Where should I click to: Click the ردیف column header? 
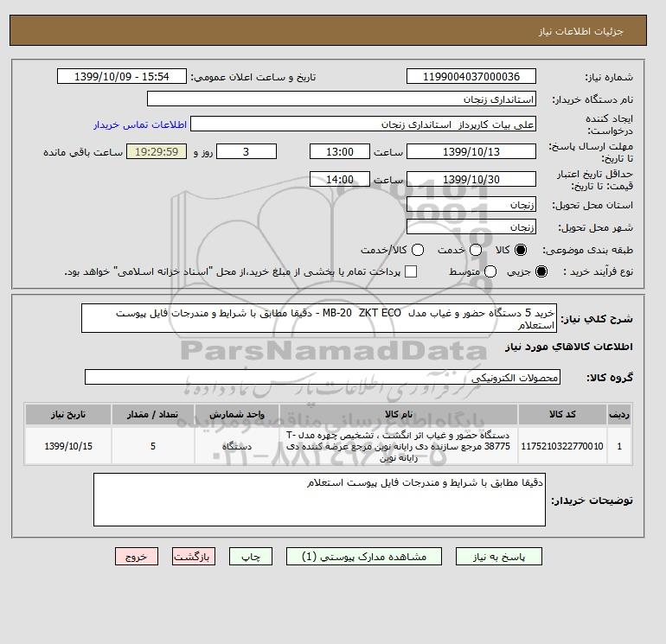619,414
